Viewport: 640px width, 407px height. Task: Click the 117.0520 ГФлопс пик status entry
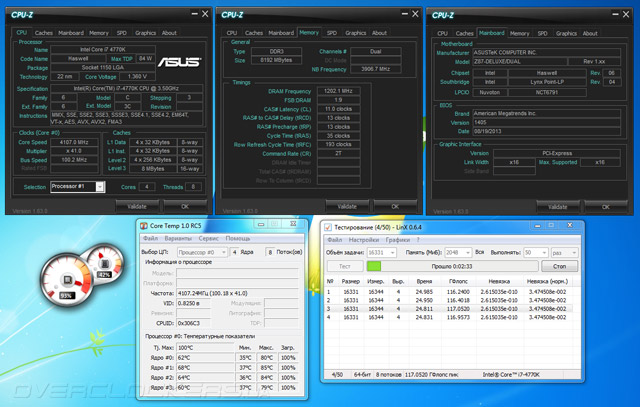(431, 374)
